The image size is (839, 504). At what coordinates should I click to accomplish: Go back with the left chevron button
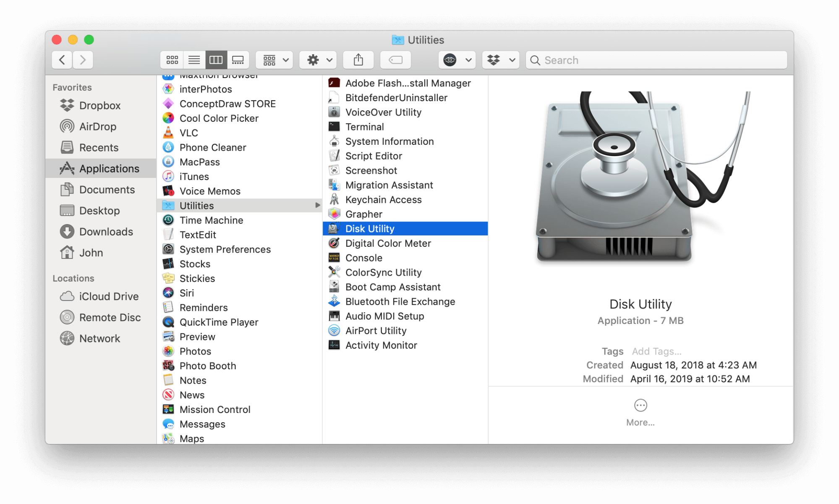(x=62, y=60)
